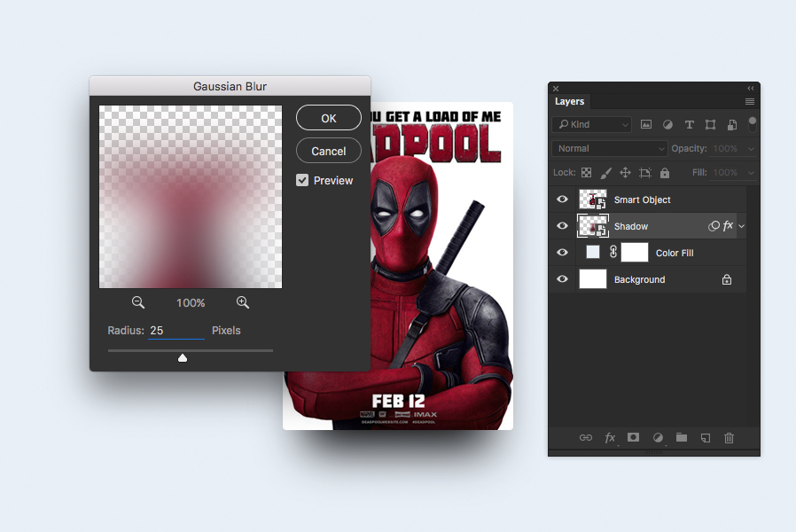The image size is (796, 532).
Task: Enable the Lock all padlock icon
Action: 665,172
